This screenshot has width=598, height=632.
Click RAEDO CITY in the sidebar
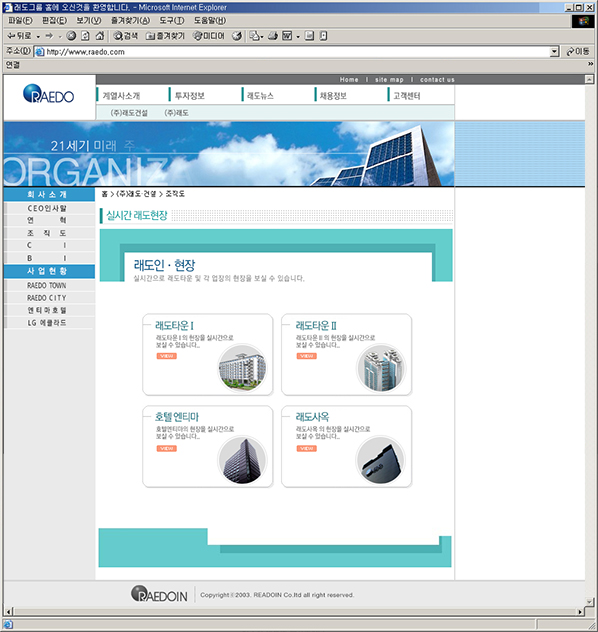click(x=47, y=298)
